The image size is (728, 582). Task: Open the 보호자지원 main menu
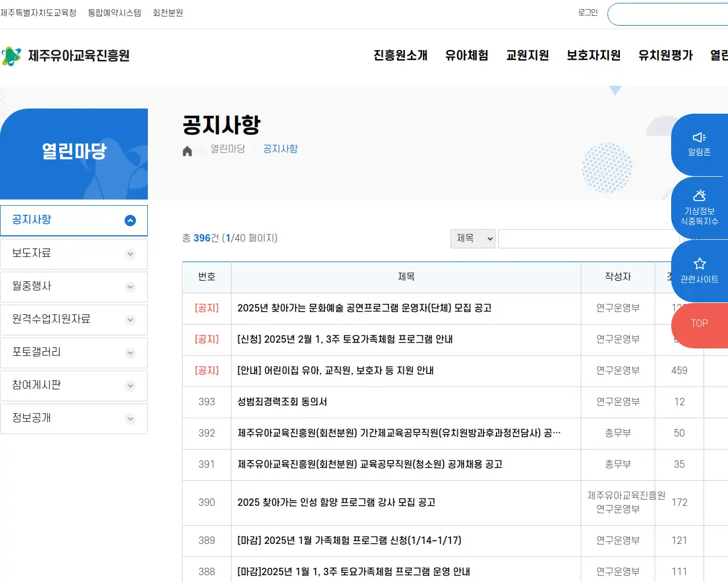[594, 55]
